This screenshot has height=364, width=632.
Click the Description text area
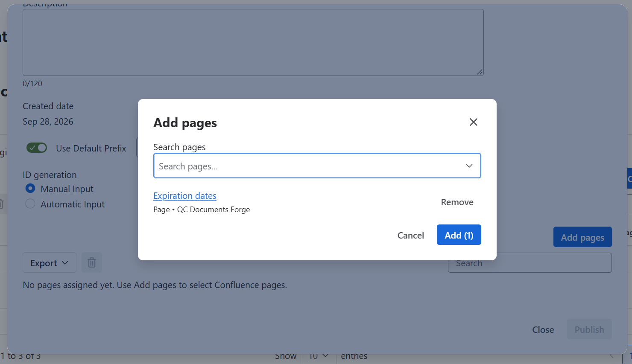click(x=253, y=43)
